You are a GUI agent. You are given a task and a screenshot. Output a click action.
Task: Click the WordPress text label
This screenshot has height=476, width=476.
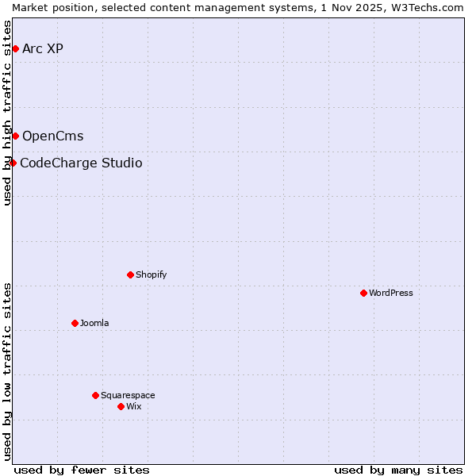tap(390, 293)
